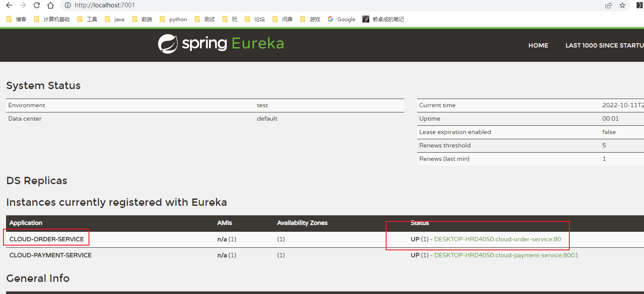Click the Uptime value 00:01

611,118
